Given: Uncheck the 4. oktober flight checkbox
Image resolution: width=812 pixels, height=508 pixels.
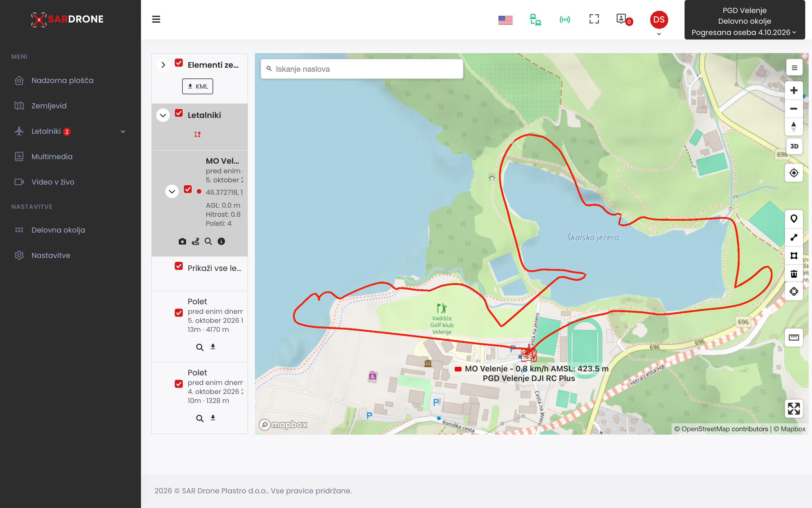Looking at the screenshot, I should (x=179, y=384).
